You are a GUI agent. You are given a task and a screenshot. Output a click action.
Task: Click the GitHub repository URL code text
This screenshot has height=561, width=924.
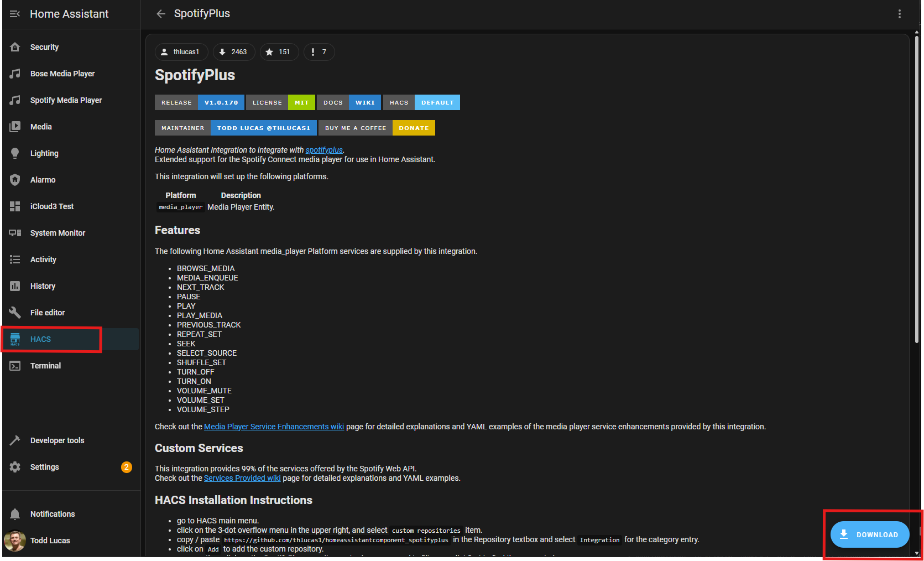pyautogui.click(x=336, y=540)
